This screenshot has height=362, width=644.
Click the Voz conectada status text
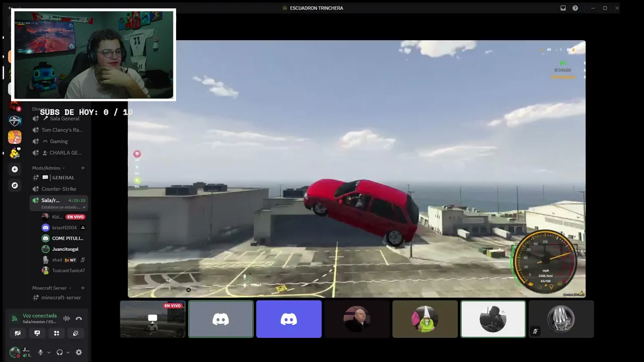pos(40,316)
